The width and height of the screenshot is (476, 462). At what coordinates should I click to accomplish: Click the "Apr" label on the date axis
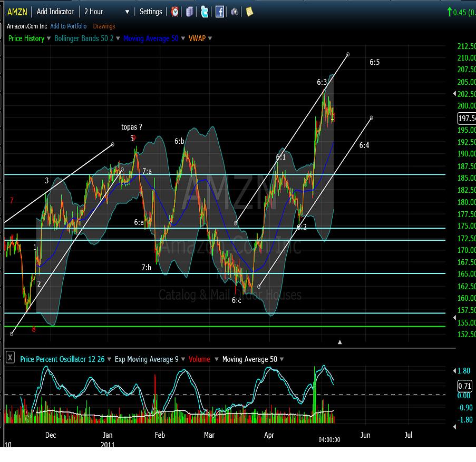269,435
